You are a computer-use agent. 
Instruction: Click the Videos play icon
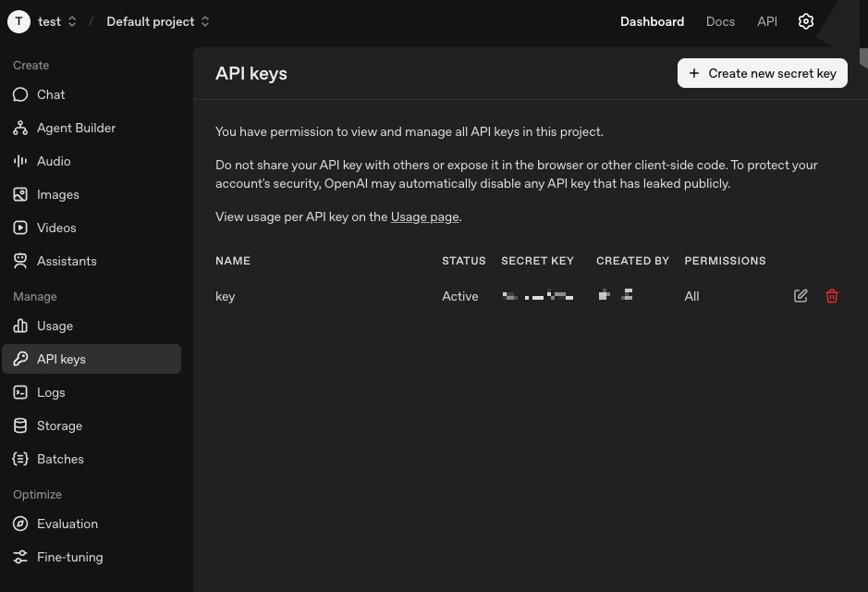(x=20, y=228)
